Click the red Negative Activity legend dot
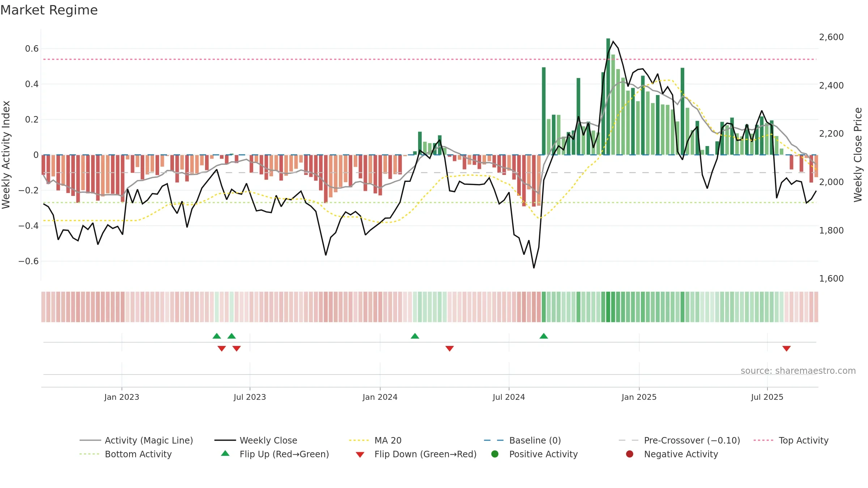Image resolution: width=868 pixels, height=488 pixels. [630, 454]
